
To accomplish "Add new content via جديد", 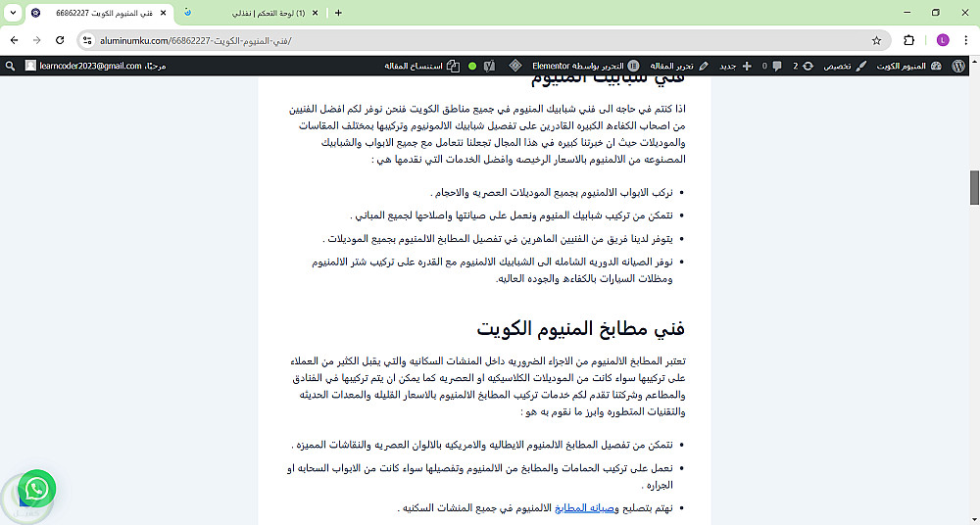I will (736, 66).
